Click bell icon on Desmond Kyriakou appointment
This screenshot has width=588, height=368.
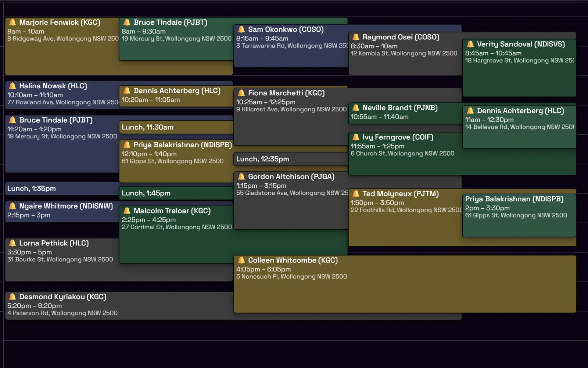coord(12,297)
